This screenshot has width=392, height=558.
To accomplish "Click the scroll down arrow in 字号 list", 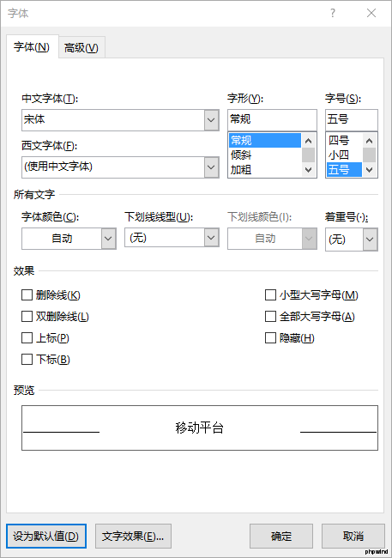I will (x=369, y=170).
